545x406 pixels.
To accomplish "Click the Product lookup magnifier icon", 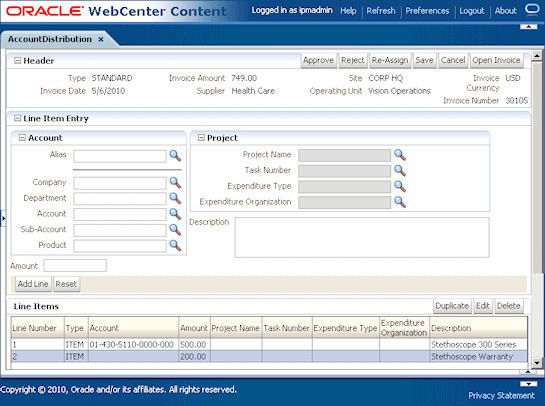I will 175,245.
